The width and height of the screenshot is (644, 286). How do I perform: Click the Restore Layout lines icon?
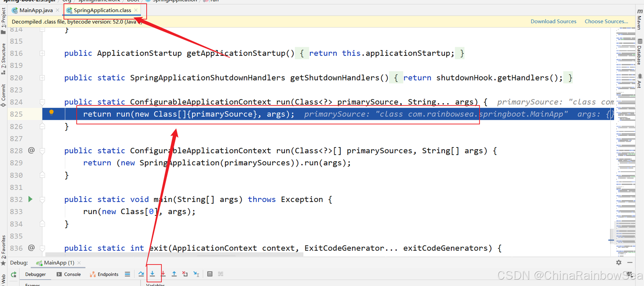(127, 274)
